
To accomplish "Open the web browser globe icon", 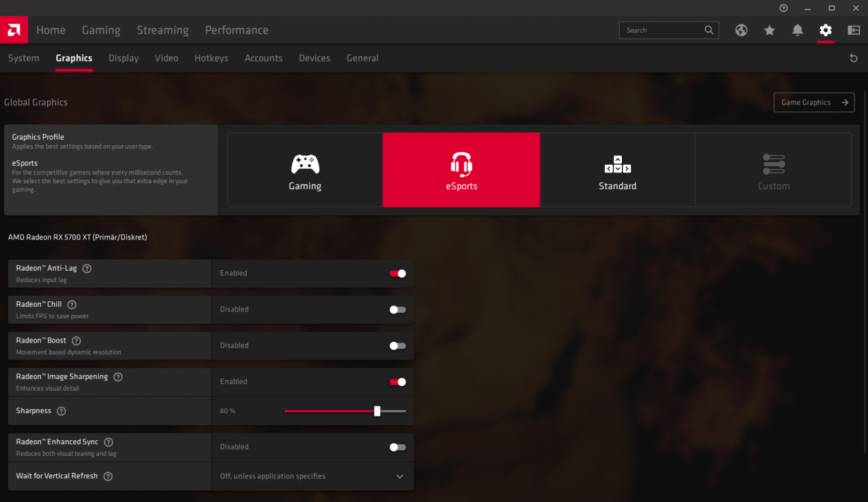I will point(741,30).
